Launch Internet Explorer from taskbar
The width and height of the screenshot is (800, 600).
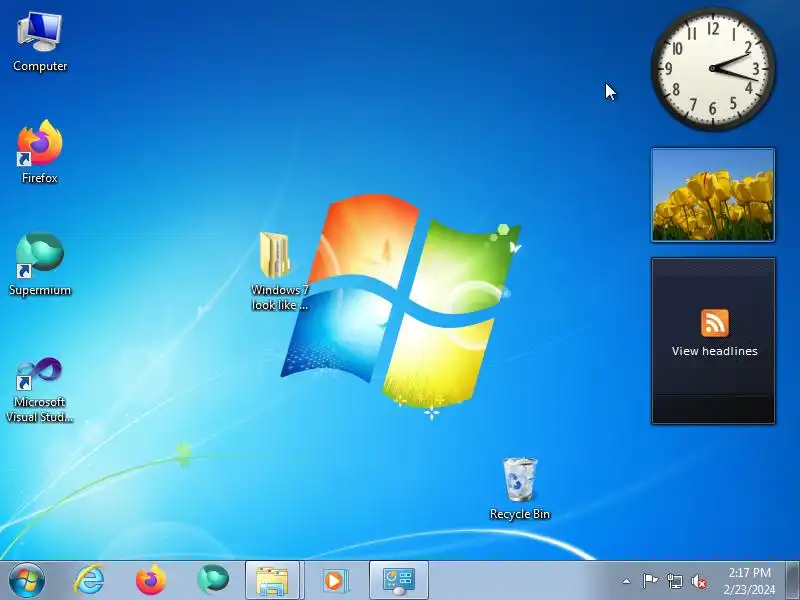click(x=89, y=580)
